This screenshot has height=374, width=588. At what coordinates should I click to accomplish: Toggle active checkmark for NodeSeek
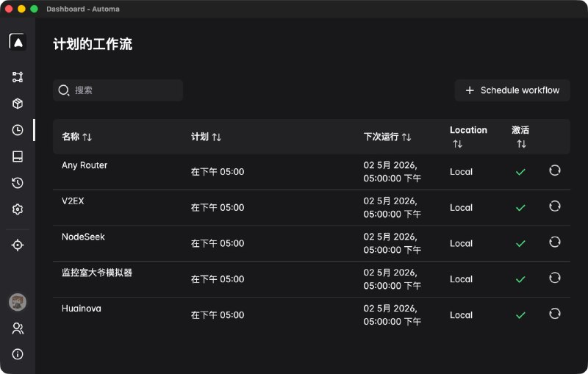click(520, 244)
